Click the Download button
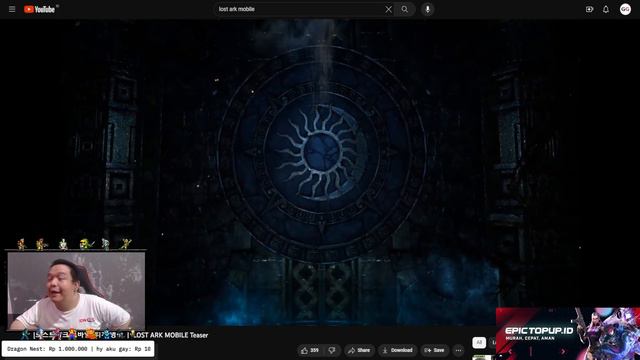This screenshot has height=360, width=640. pyautogui.click(x=397, y=350)
